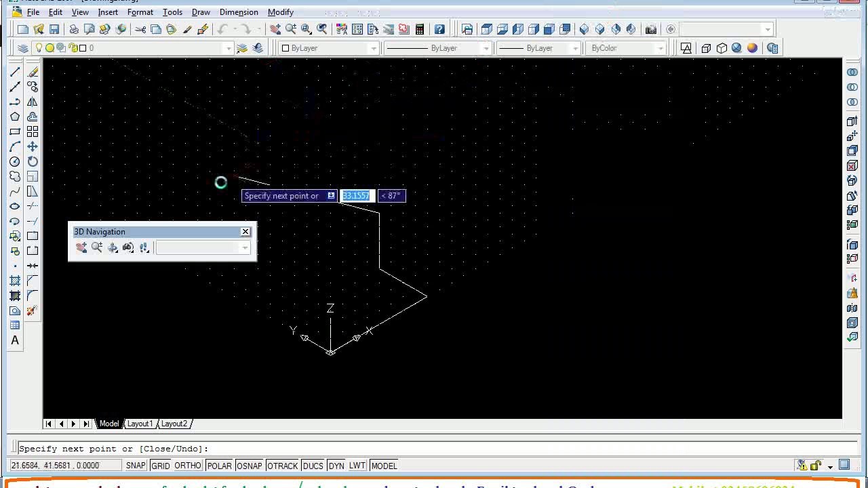This screenshot has height=488, width=868.
Task: Toggle POLAR tracking in status bar
Action: pos(219,466)
